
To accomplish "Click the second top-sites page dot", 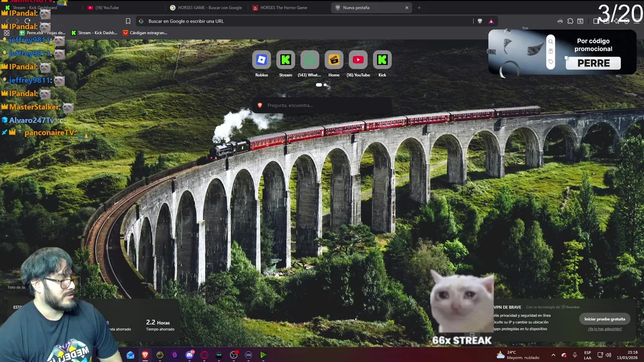I will coord(326,85).
